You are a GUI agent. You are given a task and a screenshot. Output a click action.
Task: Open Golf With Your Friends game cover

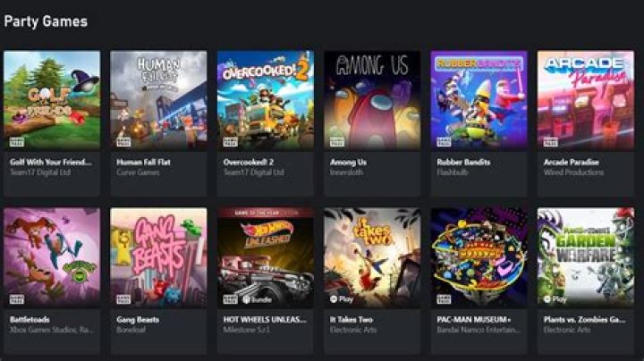[52, 100]
